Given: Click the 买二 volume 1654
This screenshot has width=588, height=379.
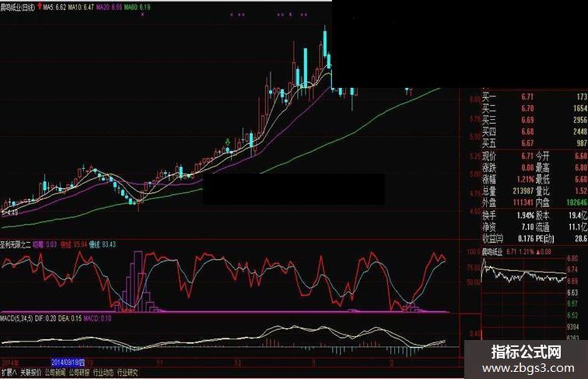Looking at the screenshot, I should tap(580, 108).
